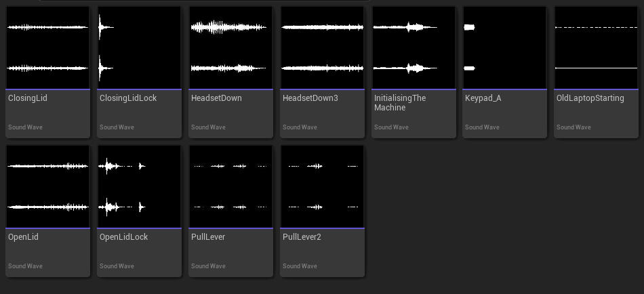The height and width of the screenshot is (294, 644).
Task: Click the OldLaptopStarting name label
Action: 590,98
